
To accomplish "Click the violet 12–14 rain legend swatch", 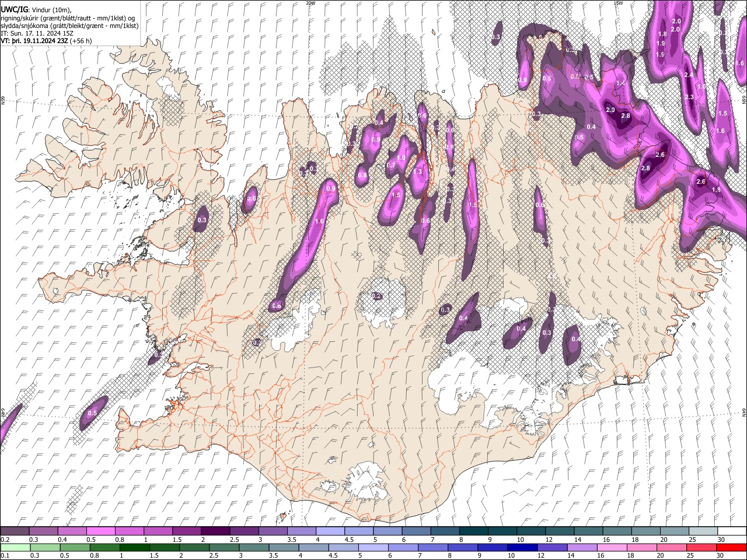I will tap(553, 548).
